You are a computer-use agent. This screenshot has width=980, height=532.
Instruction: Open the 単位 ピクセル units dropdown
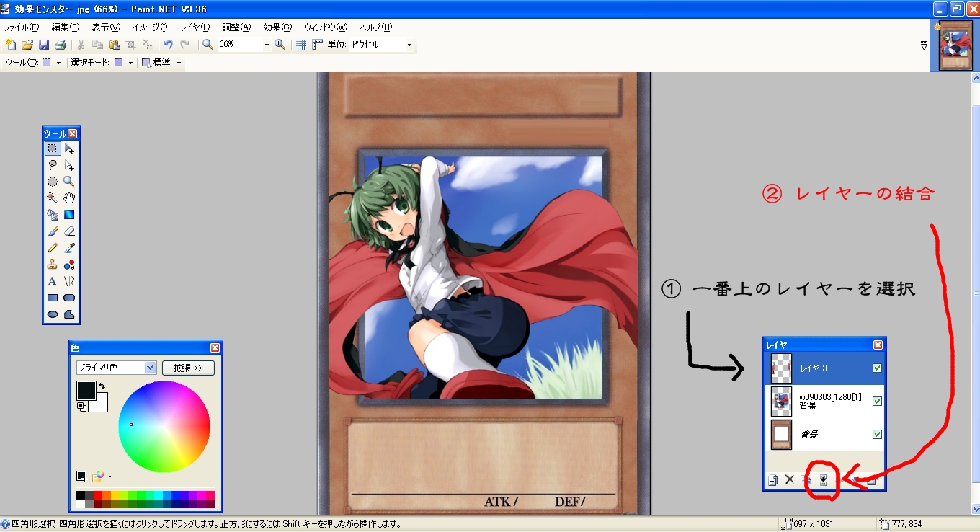[x=409, y=45]
